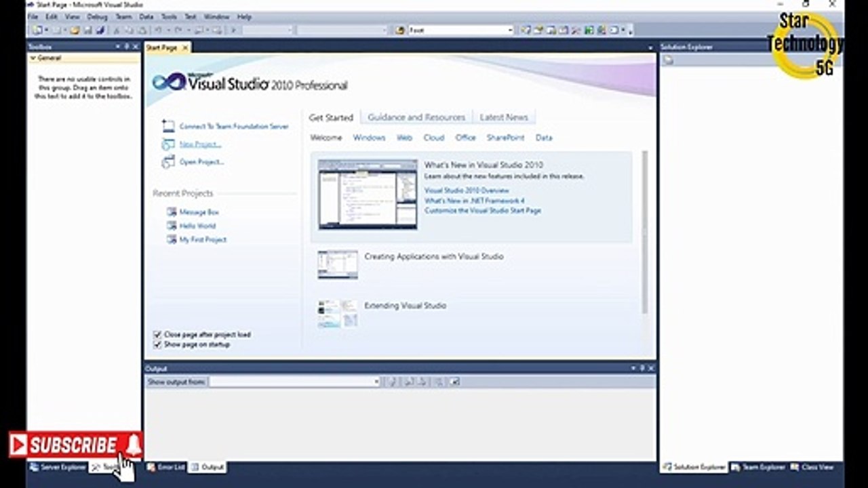Click the Save All toolbar icon

click(100, 30)
